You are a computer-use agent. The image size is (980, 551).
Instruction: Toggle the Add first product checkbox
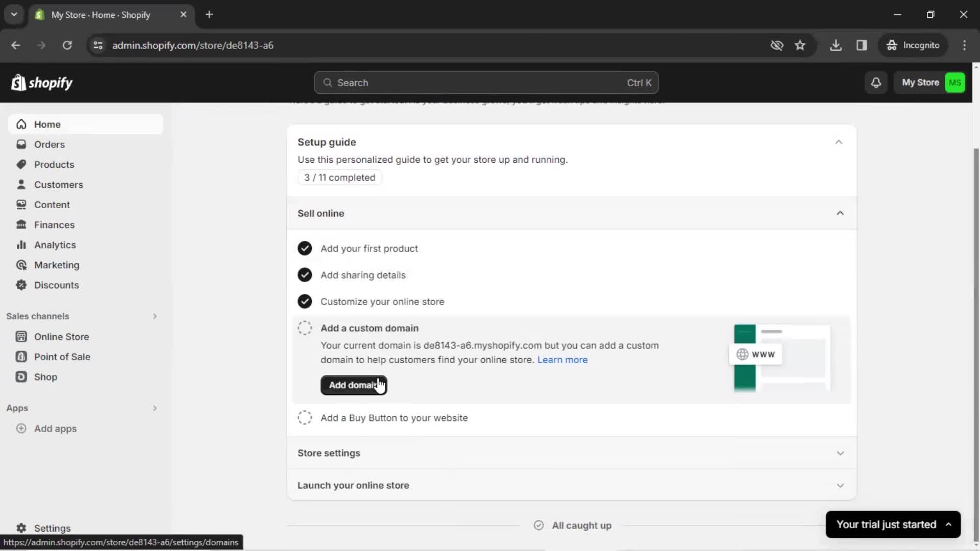pos(305,247)
